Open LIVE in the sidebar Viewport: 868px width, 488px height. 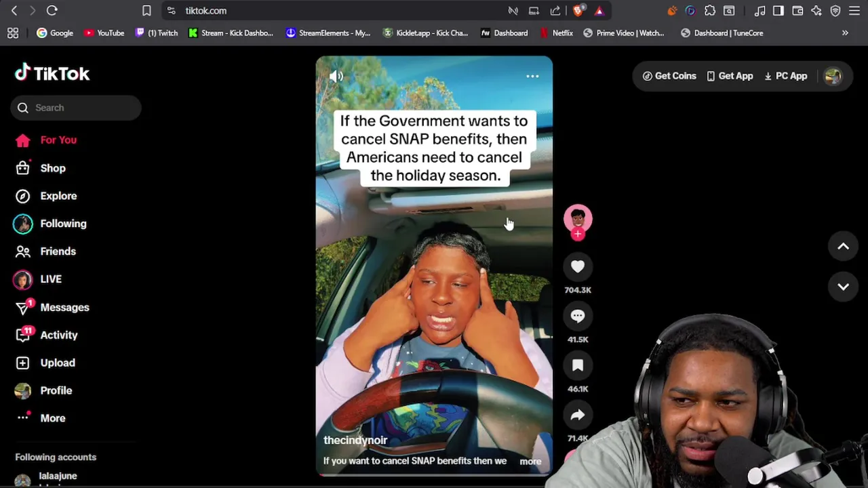tap(39, 279)
